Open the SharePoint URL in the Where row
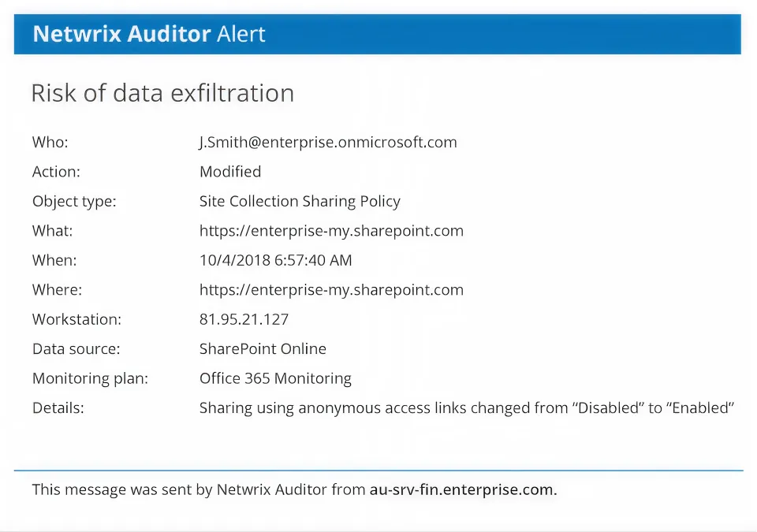Viewport: 757px width, 532px height. pos(331,290)
